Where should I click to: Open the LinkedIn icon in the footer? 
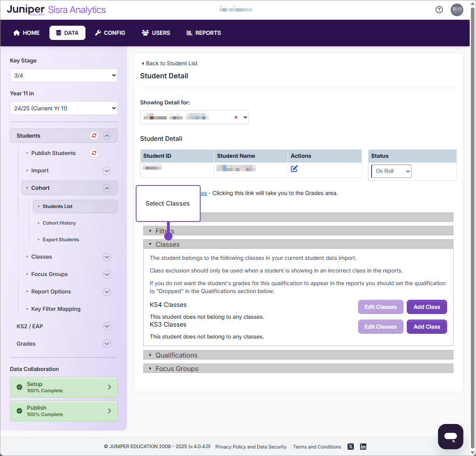click(x=363, y=446)
